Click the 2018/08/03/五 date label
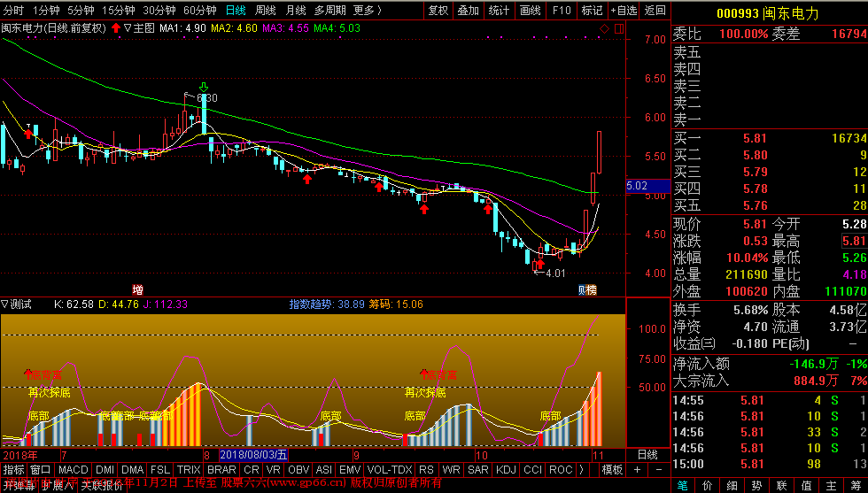Image resolution: width=868 pixels, height=493 pixels. pos(253,455)
